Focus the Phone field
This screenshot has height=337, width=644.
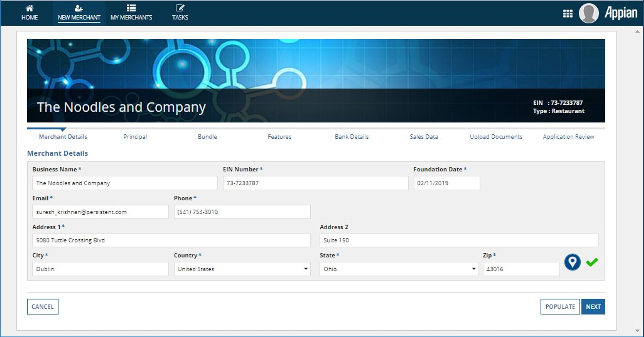tap(242, 212)
